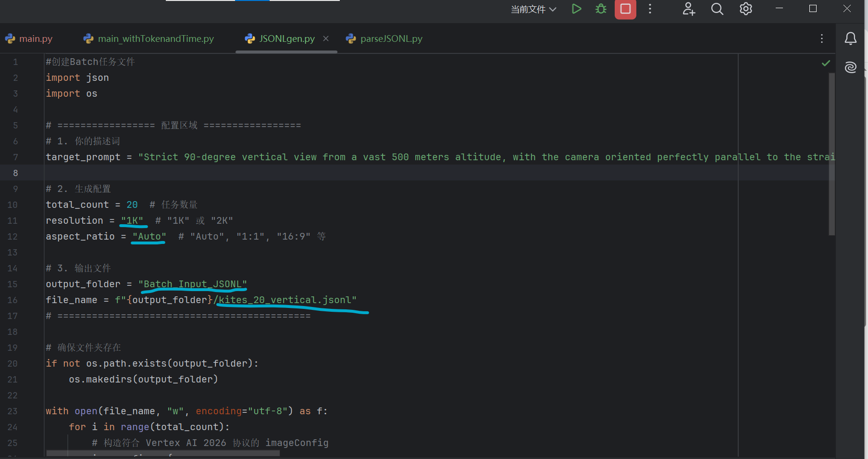Click the horizontal scrollbar at editor bottom
The width and height of the screenshot is (868, 459).
[163, 453]
